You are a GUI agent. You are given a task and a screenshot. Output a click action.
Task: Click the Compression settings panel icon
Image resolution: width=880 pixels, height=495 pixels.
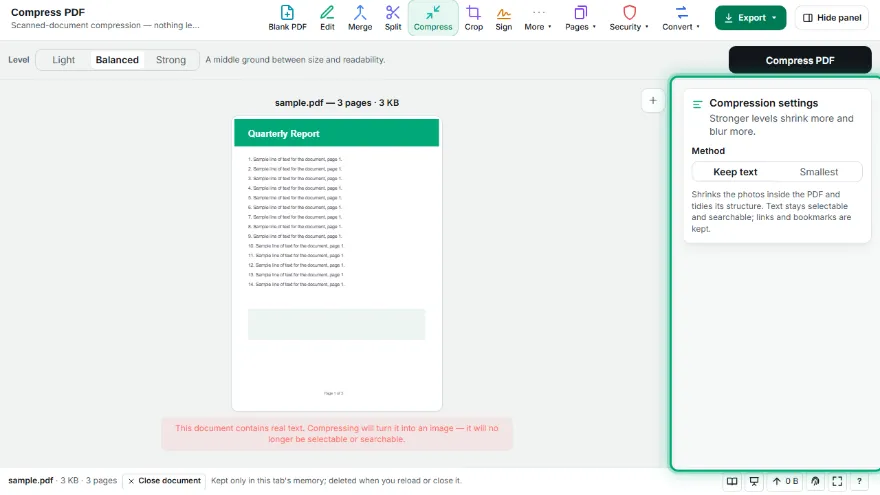tap(698, 104)
